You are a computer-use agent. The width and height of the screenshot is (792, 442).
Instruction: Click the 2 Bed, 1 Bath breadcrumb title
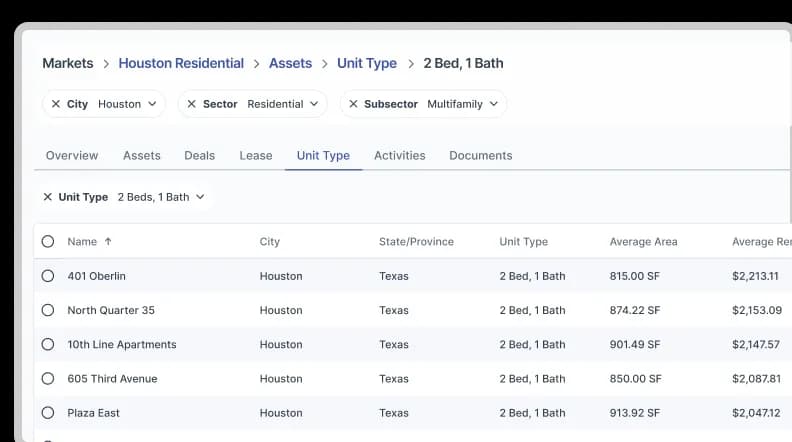point(463,63)
